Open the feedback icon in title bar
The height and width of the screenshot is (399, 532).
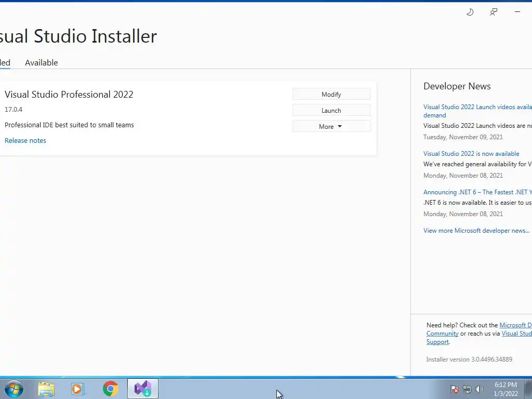(x=494, y=12)
